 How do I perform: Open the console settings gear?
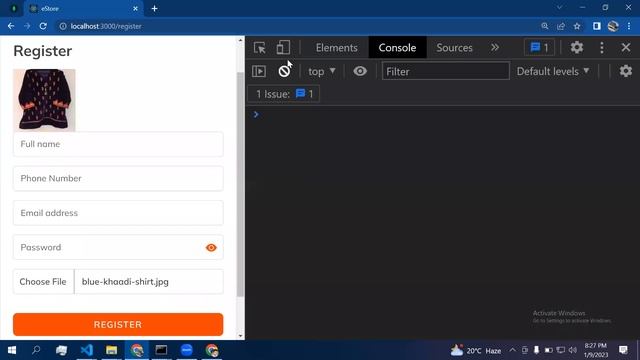tap(625, 71)
